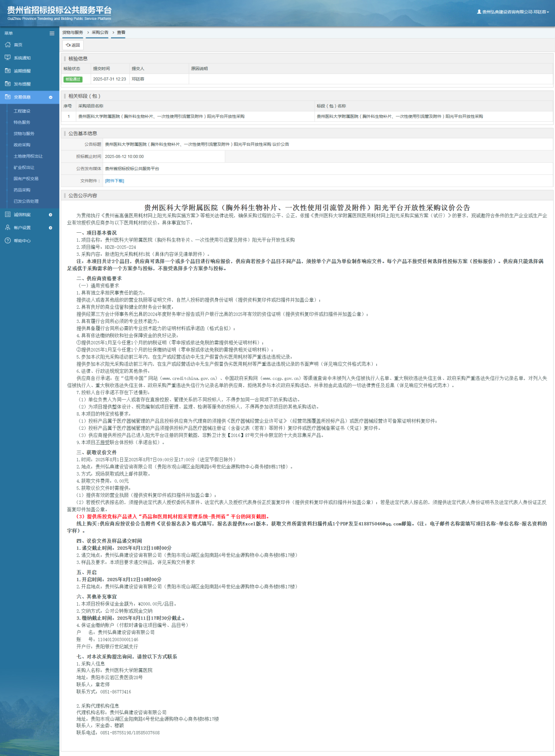The image size is (555, 756).
Task: Click the 返回 back button
Action: coord(73,45)
